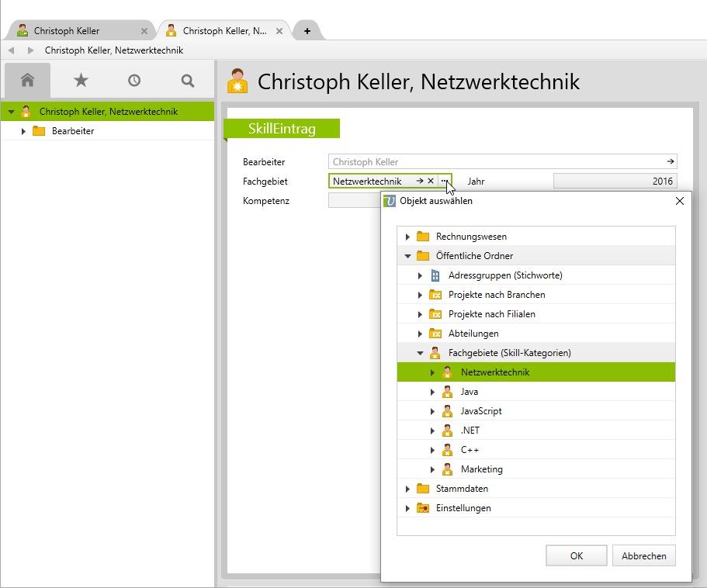Open a new tab with plus button
The height and width of the screenshot is (588, 707).
[307, 31]
